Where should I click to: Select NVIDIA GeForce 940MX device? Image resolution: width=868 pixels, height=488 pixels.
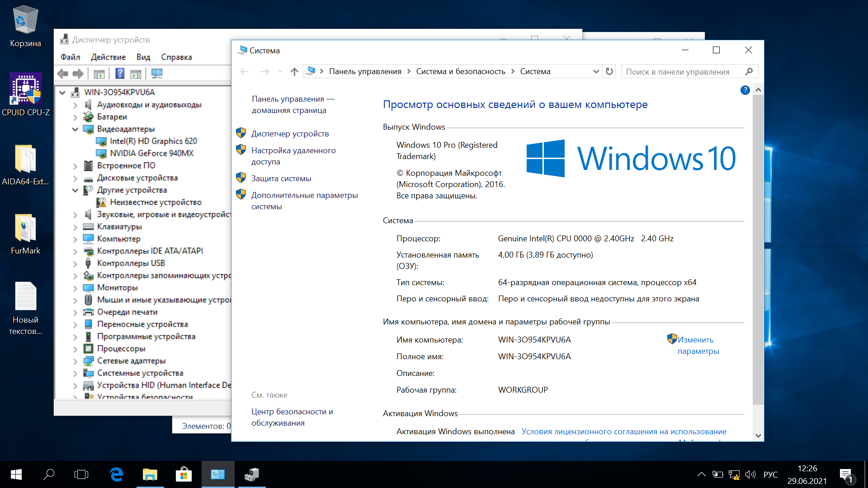151,154
